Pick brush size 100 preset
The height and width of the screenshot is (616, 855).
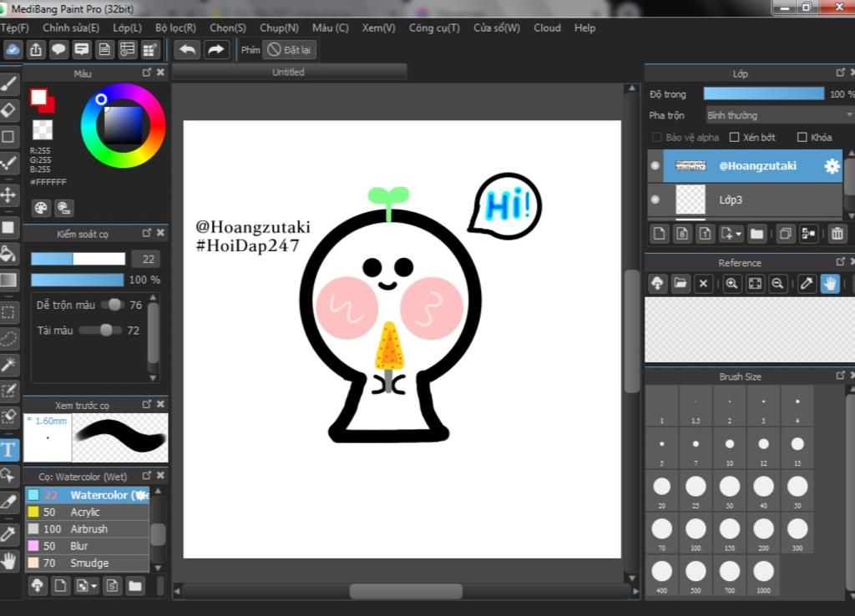[696, 532]
